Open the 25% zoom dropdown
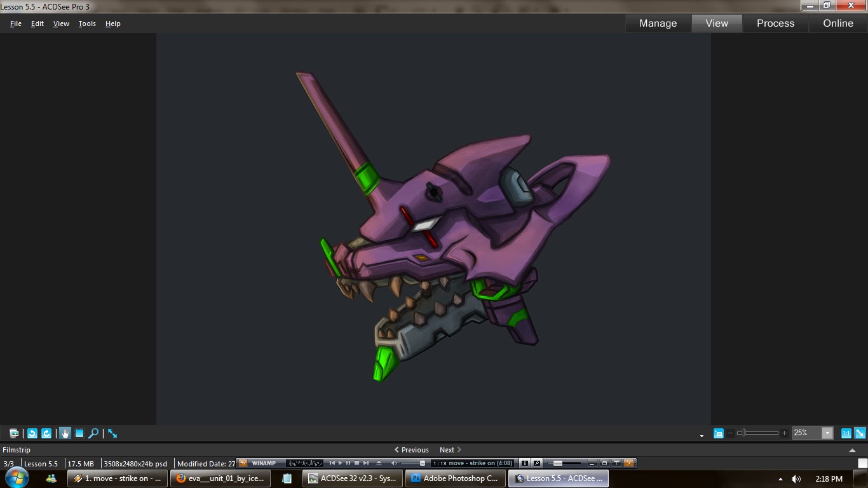 827,433
